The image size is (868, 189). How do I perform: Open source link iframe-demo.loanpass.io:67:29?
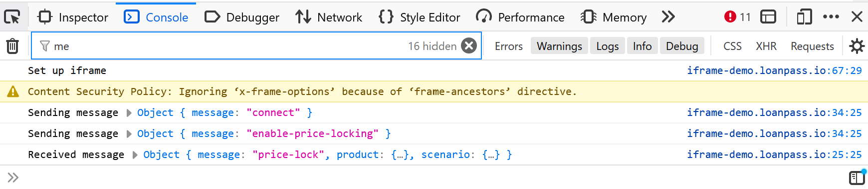(774, 70)
